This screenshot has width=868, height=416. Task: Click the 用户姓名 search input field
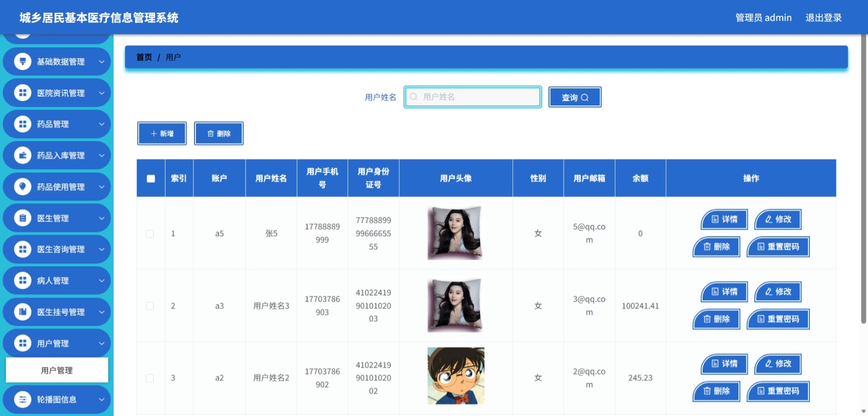pyautogui.click(x=473, y=97)
